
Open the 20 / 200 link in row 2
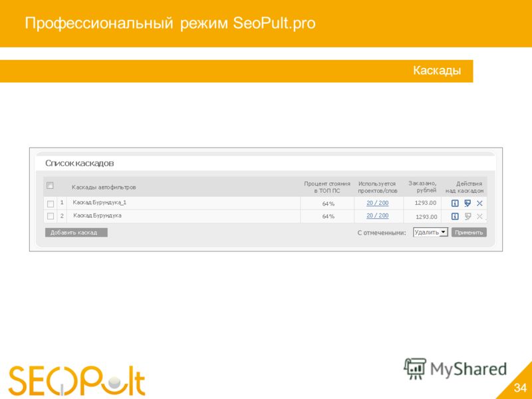pyautogui.click(x=377, y=215)
